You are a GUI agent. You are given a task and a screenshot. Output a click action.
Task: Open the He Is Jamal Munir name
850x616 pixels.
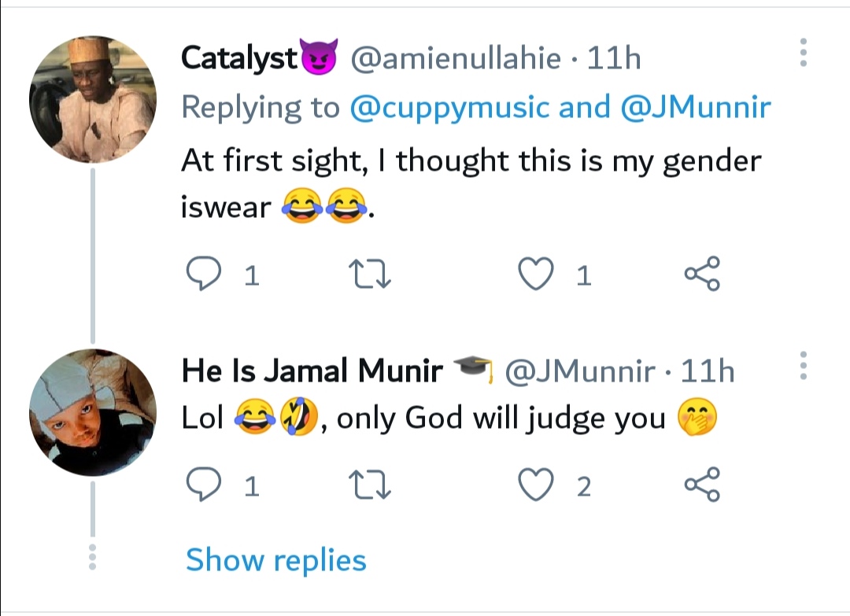point(312,371)
